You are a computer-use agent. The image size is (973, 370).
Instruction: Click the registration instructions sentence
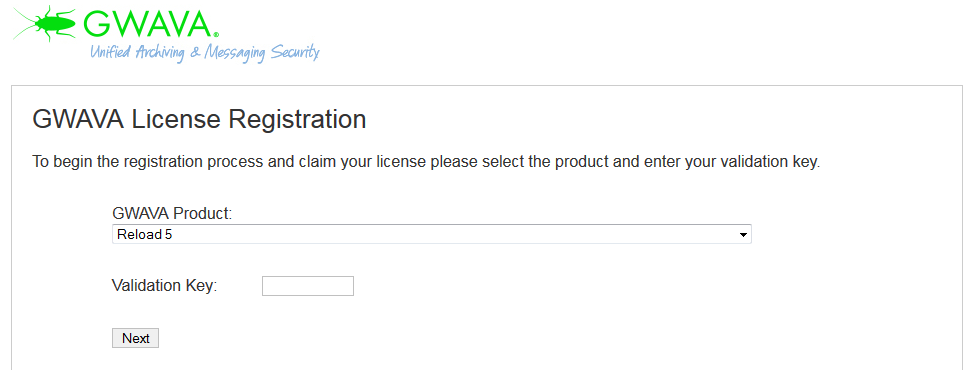426,163
